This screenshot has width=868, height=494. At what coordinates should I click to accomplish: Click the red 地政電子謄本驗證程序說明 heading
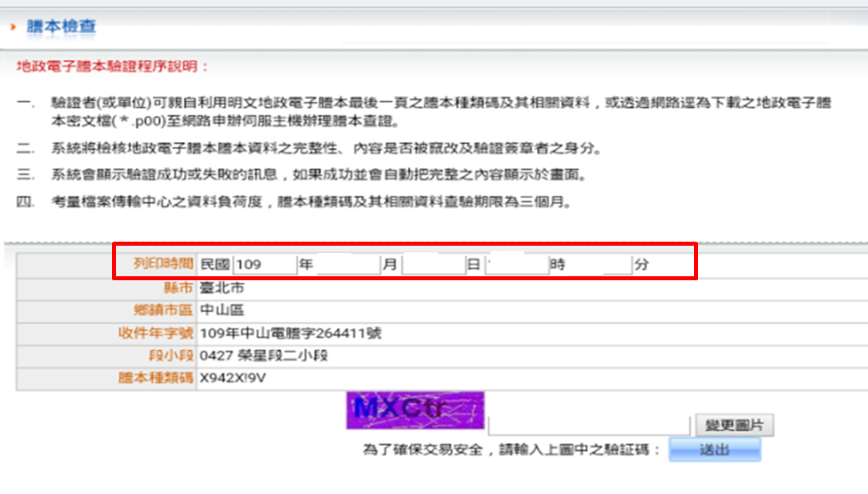(x=113, y=67)
